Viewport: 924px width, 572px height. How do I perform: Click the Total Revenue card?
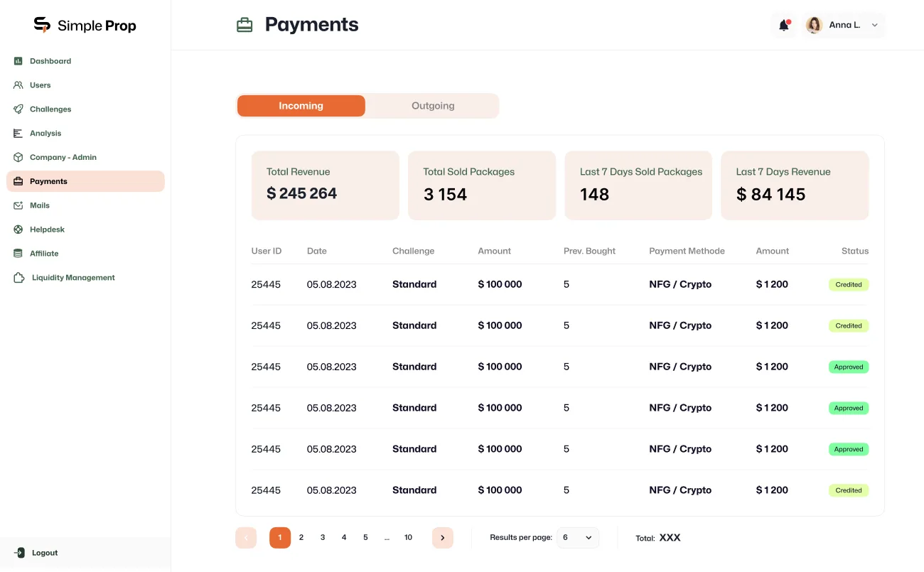click(326, 185)
